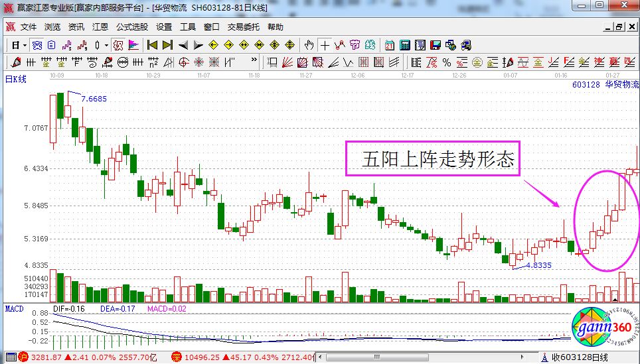Image resolution: width=640 pixels, height=364 pixels.
Task: Jump to the first bar button
Action: 152,45
